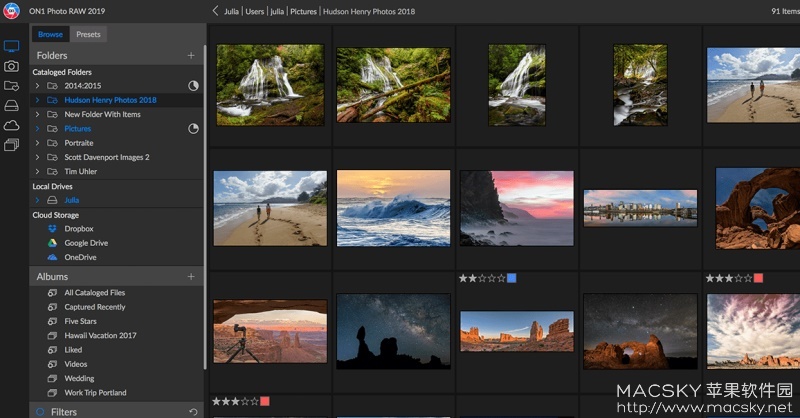Viewport: 800px width, 418px height.
Task: Reset filters with the circular arrow icon
Action: (193, 412)
